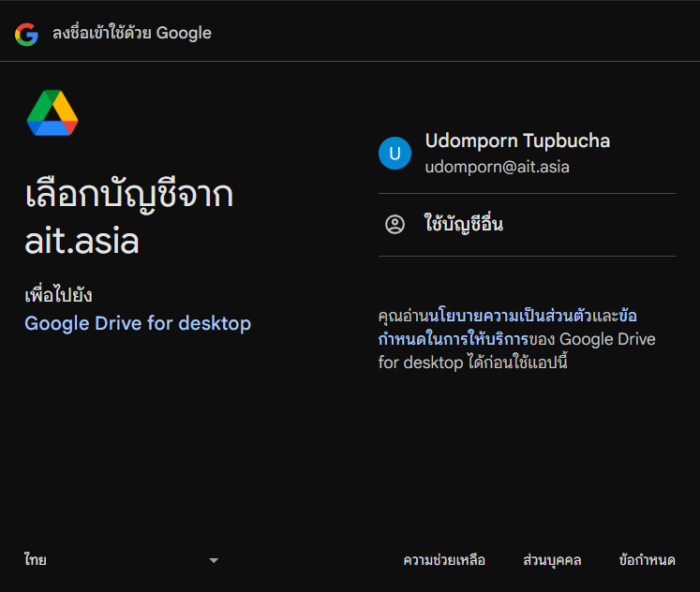Click the person icon for another account
700x592 pixels.
[x=395, y=225]
